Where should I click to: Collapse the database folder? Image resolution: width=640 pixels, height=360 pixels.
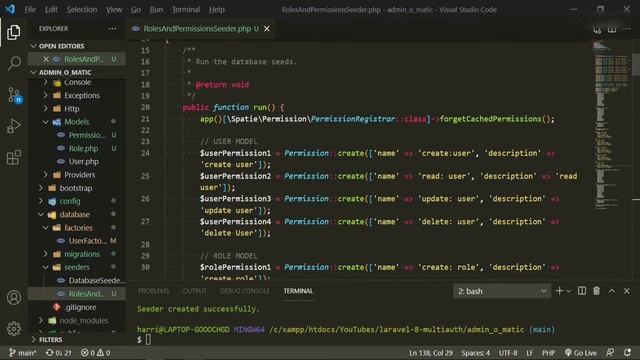77,214
